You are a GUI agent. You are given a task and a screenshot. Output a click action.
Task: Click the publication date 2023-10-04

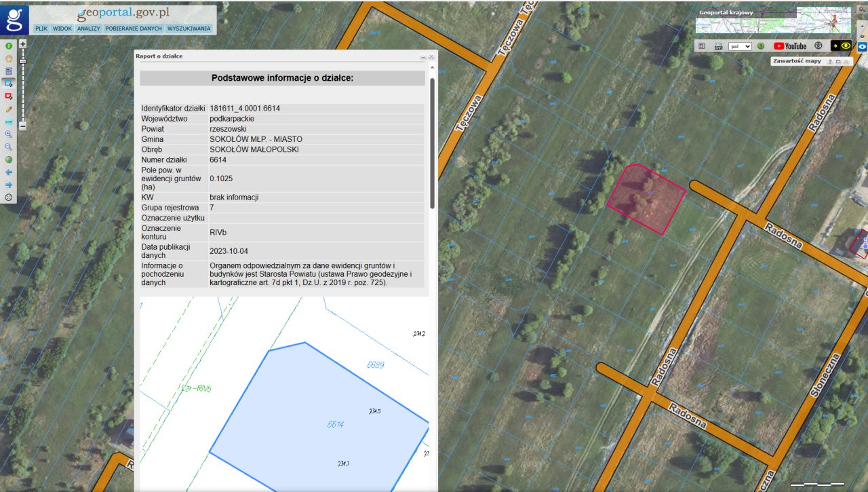click(229, 251)
